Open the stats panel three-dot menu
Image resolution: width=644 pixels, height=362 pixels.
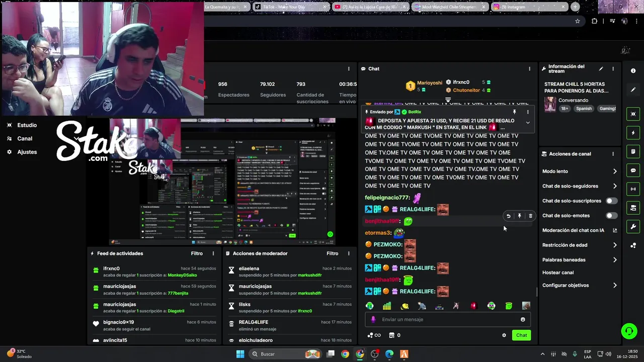pyautogui.click(x=349, y=69)
